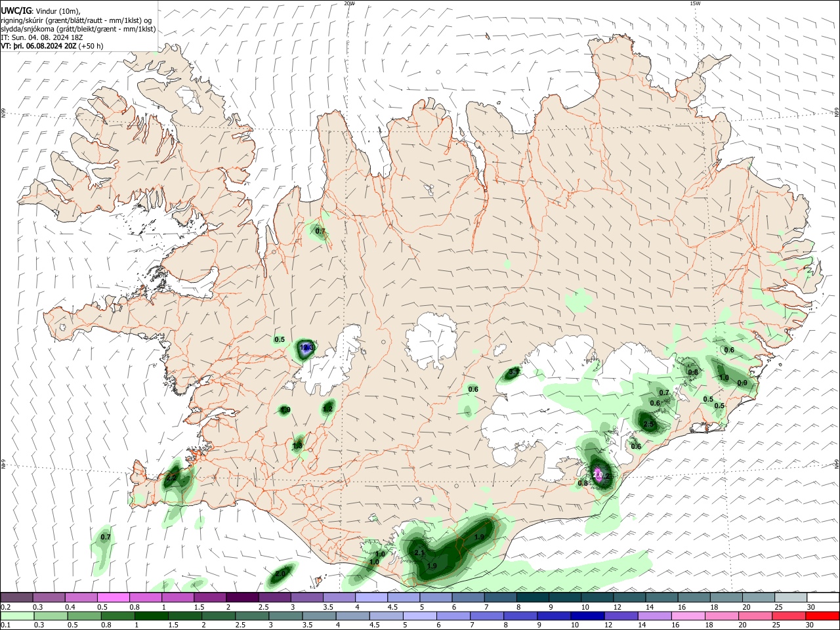Click the '2.1' precipitation value on the map
This screenshot has height=630, width=840.
pos(420,553)
